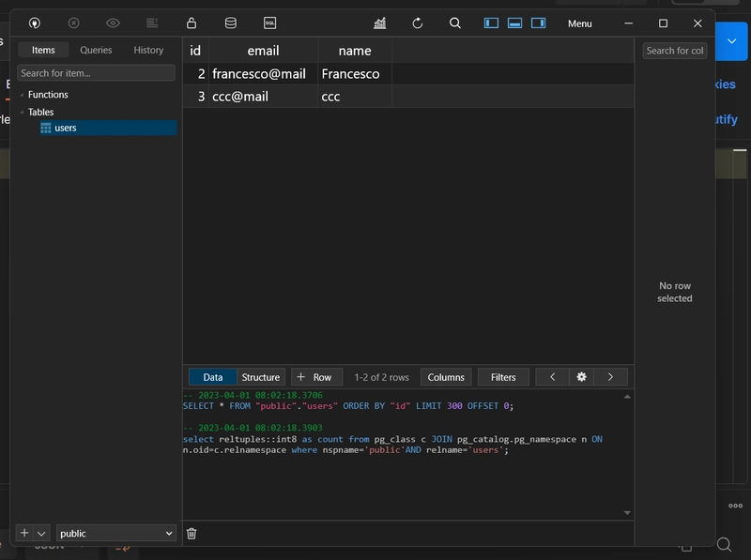Image resolution: width=751 pixels, height=560 pixels.
Task: Click the SELECT * FROM query line
Action: coord(348,406)
